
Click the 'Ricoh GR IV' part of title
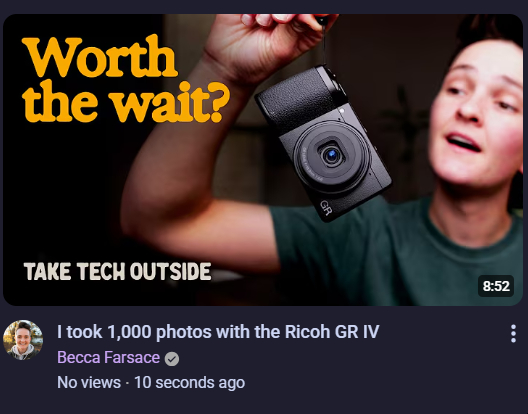pyautogui.click(x=332, y=332)
